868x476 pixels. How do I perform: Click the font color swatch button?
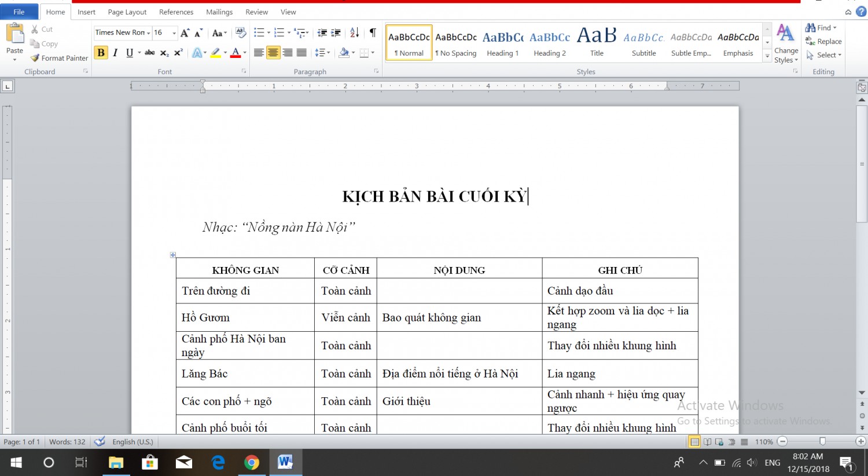235,53
